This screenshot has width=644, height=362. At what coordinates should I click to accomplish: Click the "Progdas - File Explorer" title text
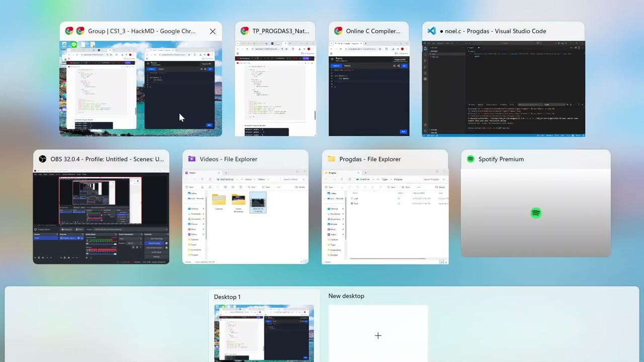click(x=370, y=159)
